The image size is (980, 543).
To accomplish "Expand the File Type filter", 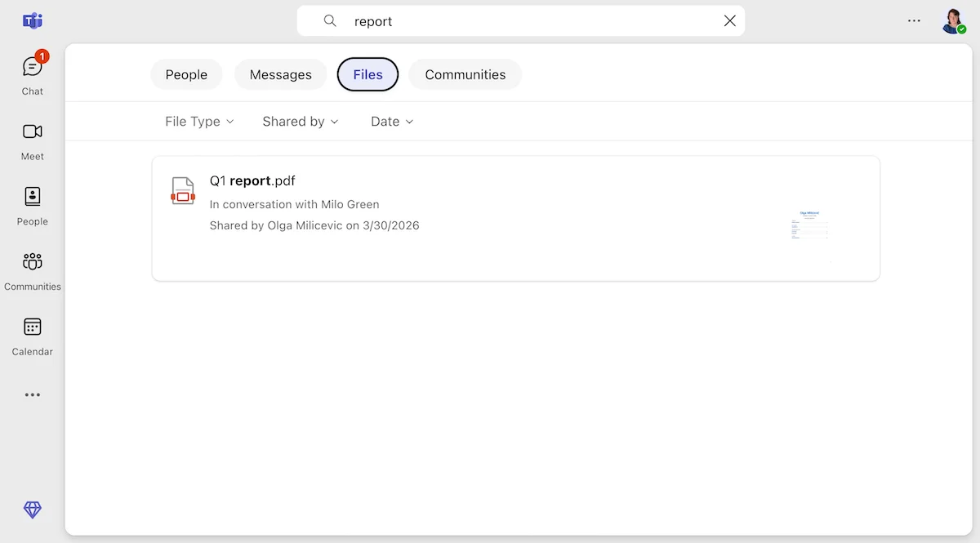I will click(198, 121).
